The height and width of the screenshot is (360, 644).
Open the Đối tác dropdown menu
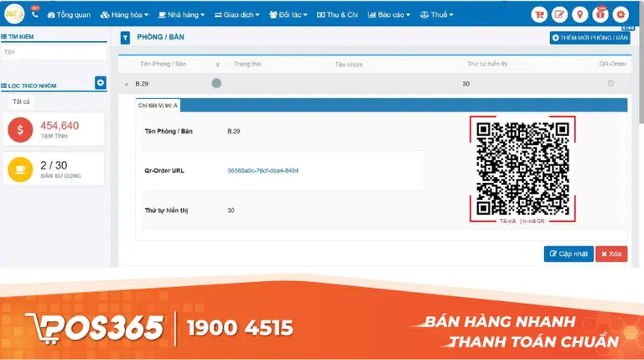point(288,15)
